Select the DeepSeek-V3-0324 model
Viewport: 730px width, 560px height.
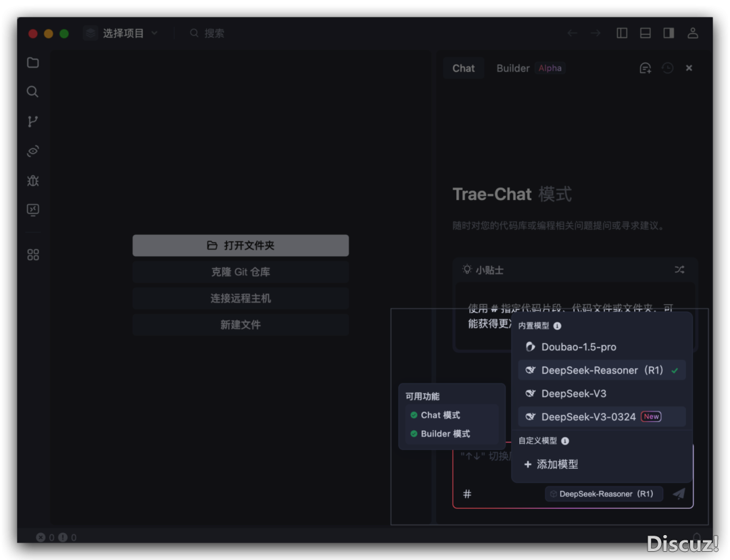click(x=602, y=417)
